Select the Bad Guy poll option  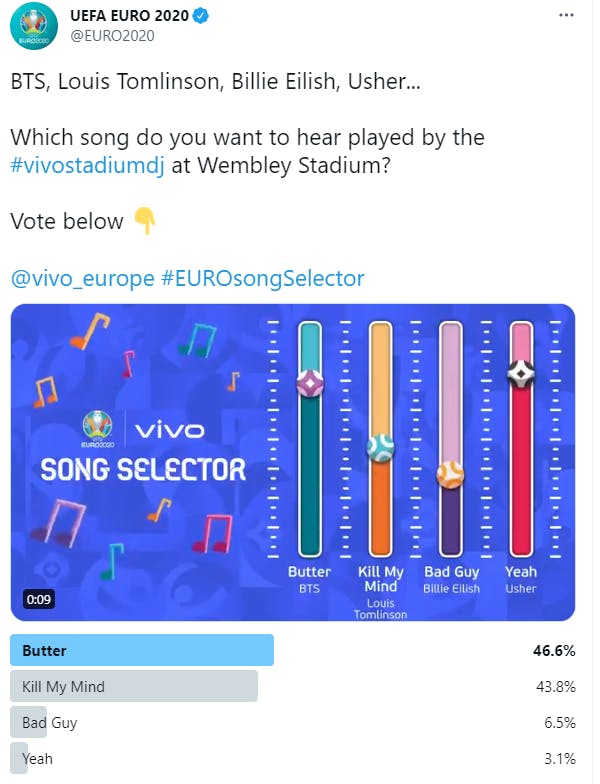[292, 722]
